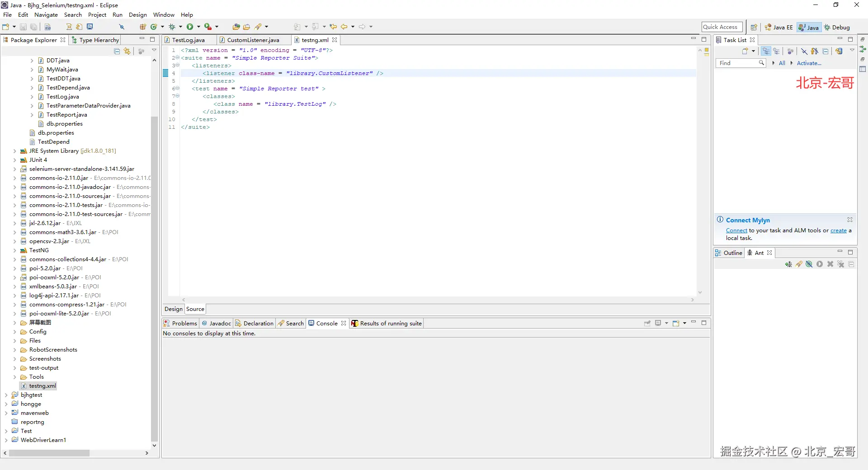Click Activate... link in Task List
Viewport: 868px width, 470px height.
[x=809, y=63]
